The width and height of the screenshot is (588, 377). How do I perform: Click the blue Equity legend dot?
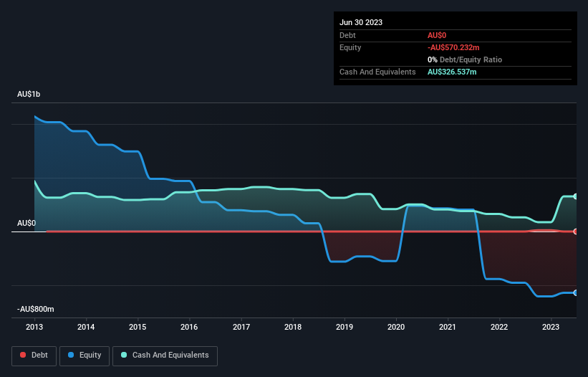(x=71, y=355)
